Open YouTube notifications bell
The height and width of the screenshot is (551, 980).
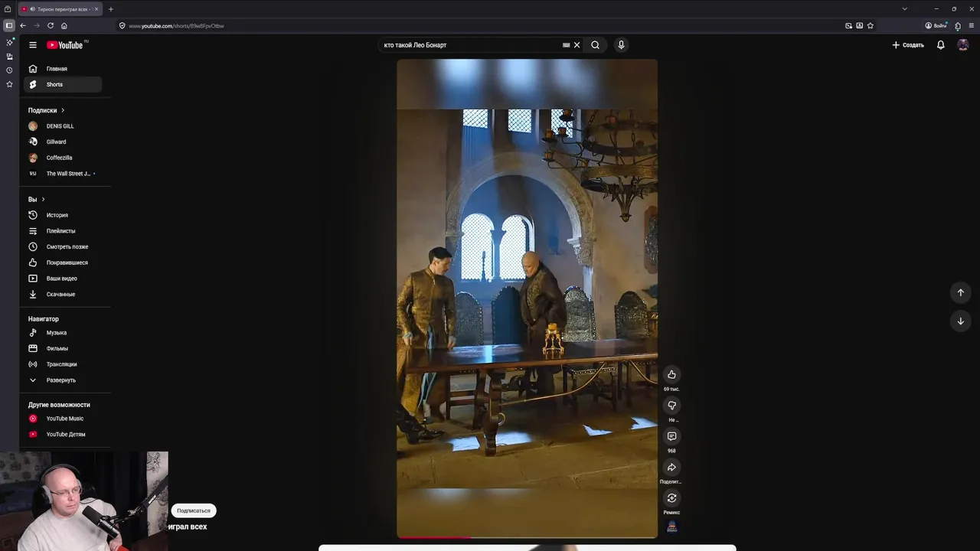tap(940, 45)
